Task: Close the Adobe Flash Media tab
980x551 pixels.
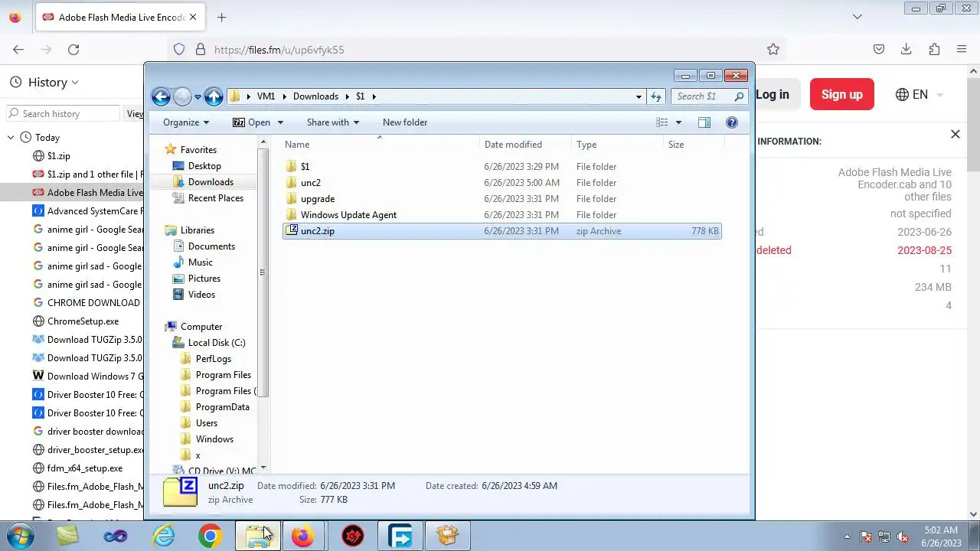Action: pos(193,17)
